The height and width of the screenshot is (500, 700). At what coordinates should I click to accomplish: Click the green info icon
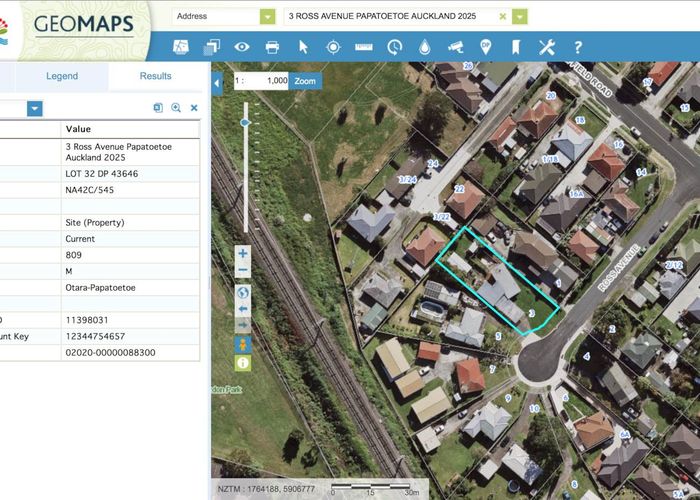(x=243, y=363)
